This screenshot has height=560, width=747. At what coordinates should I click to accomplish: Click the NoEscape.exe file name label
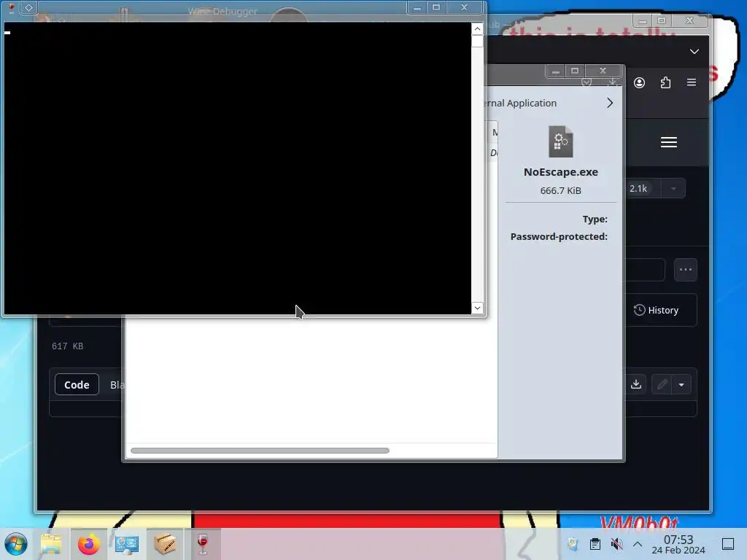click(561, 172)
